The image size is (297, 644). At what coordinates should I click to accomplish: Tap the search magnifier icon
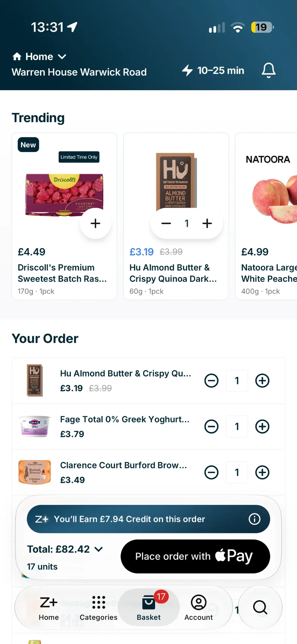(x=260, y=607)
